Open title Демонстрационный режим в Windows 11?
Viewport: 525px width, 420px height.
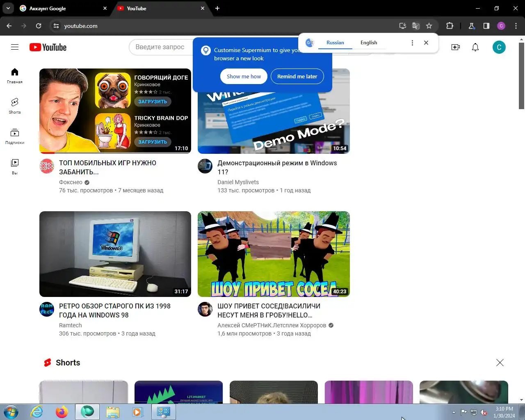click(x=277, y=167)
